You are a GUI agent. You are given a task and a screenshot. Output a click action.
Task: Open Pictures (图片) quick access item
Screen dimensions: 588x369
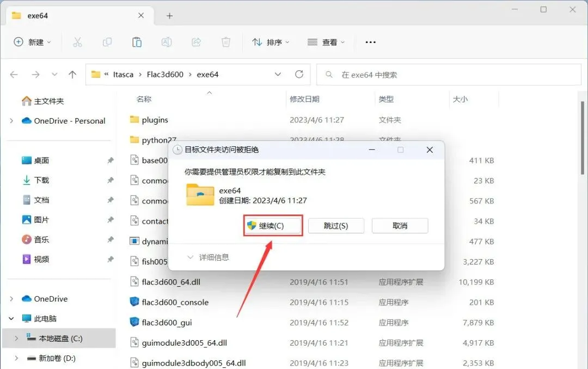point(35,220)
